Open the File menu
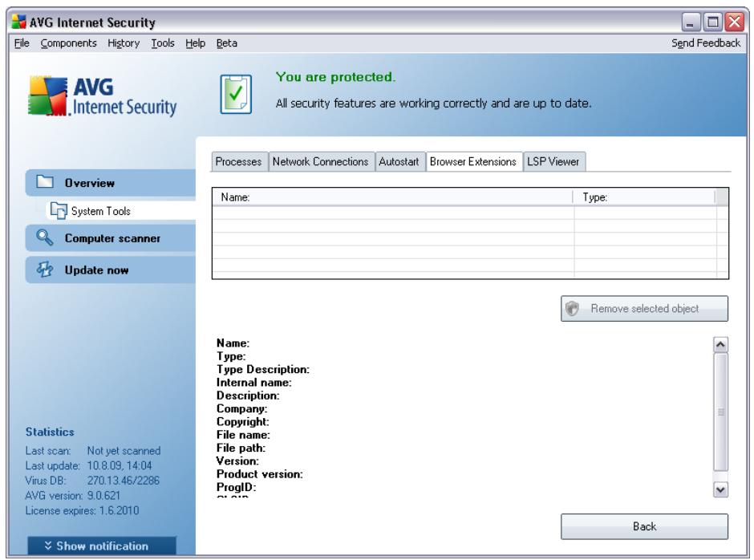Image resolution: width=754 pixels, height=560 pixels. tap(22, 43)
